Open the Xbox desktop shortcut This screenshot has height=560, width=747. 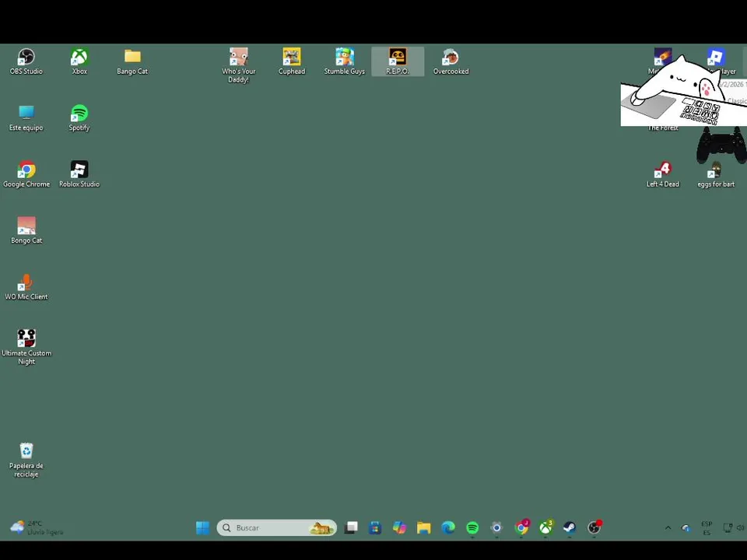79,62
